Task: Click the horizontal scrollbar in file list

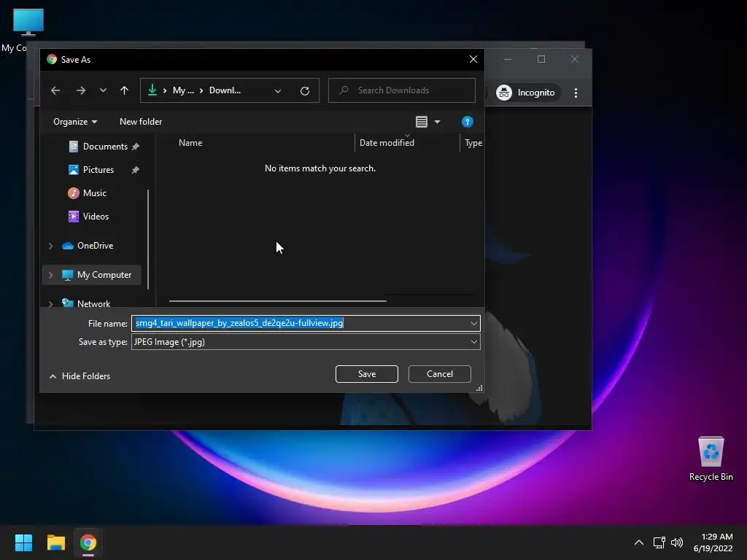Action: (277, 301)
